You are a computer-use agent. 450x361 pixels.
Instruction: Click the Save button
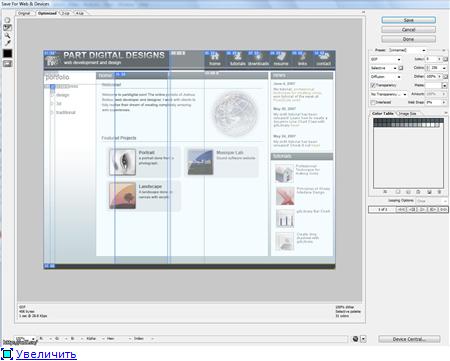coord(408,20)
